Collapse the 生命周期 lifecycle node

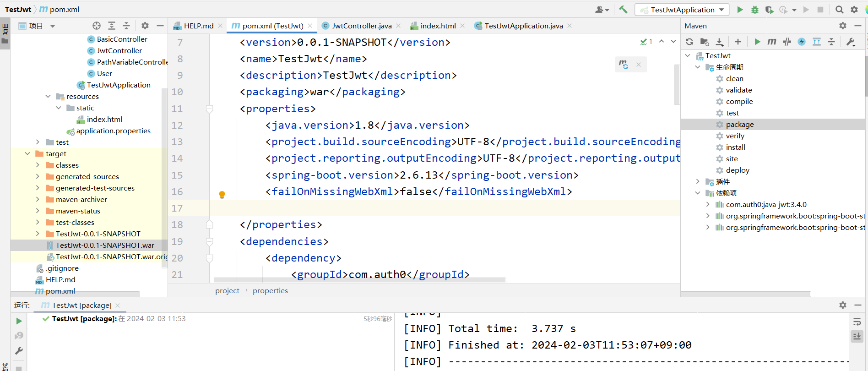(698, 67)
